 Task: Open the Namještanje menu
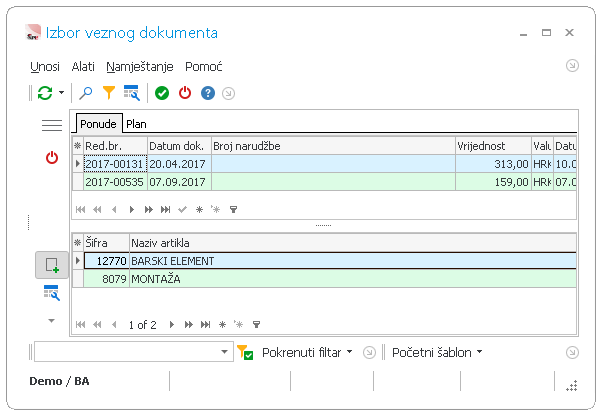click(x=139, y=67)
